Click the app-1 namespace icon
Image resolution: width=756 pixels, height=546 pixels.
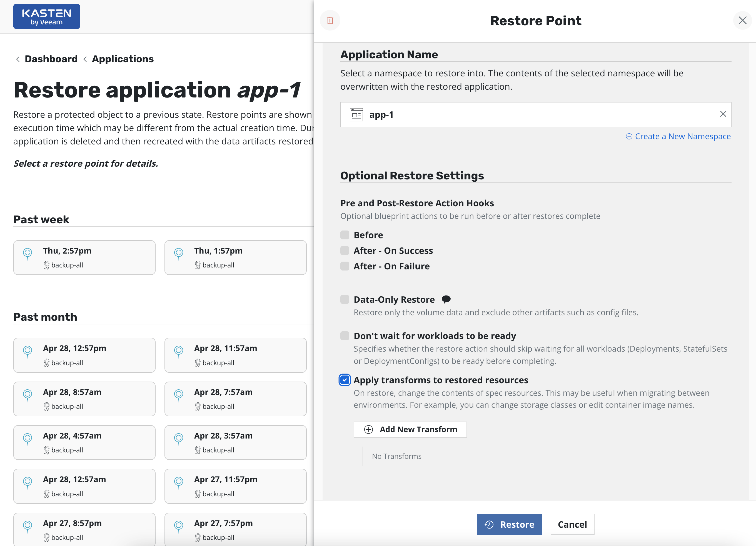tap(356, 115)
